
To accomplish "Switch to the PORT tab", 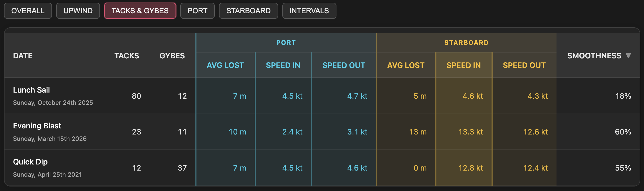I will click(197, 11).
